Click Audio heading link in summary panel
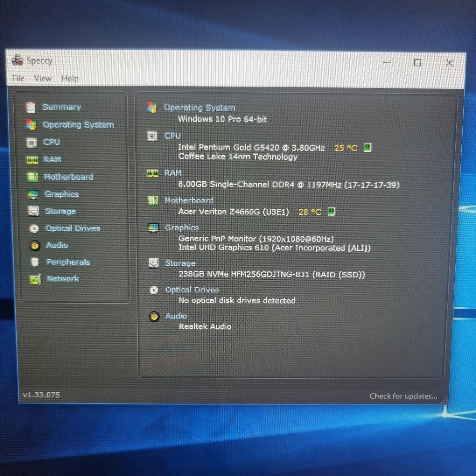The height and width of the screenshot is (476, 476). [x=176, y=316]
